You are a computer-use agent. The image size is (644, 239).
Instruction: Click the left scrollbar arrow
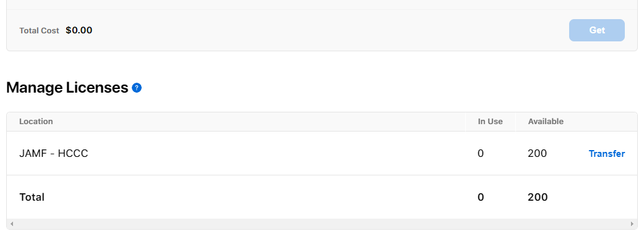pos(12,224)
